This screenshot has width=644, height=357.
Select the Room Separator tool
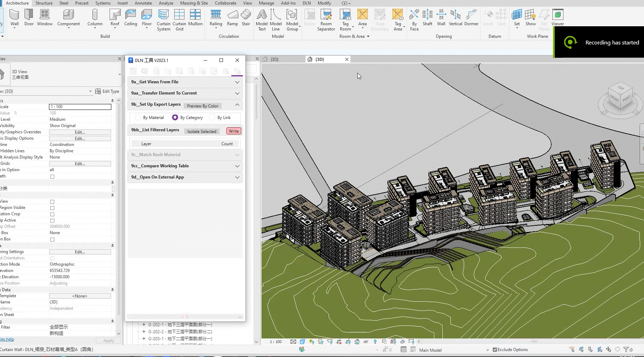click(x=326, y=20)
